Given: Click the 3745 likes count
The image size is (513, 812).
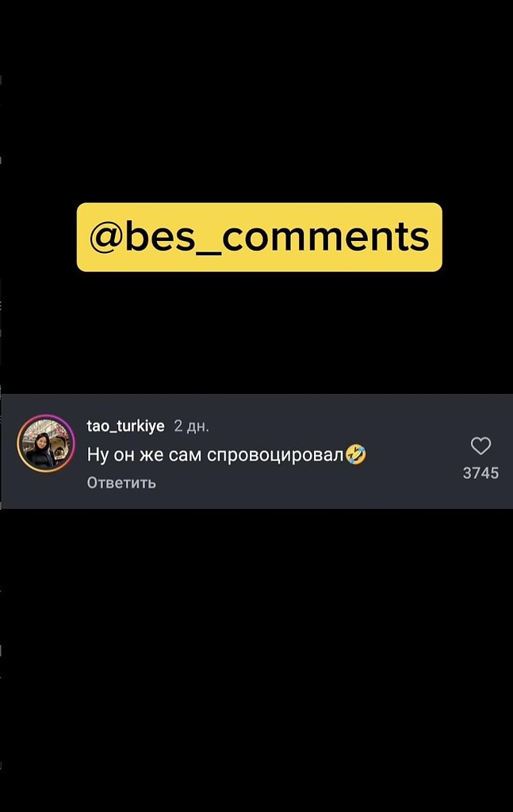Looking at the screenshot, I should coord(480,473).
